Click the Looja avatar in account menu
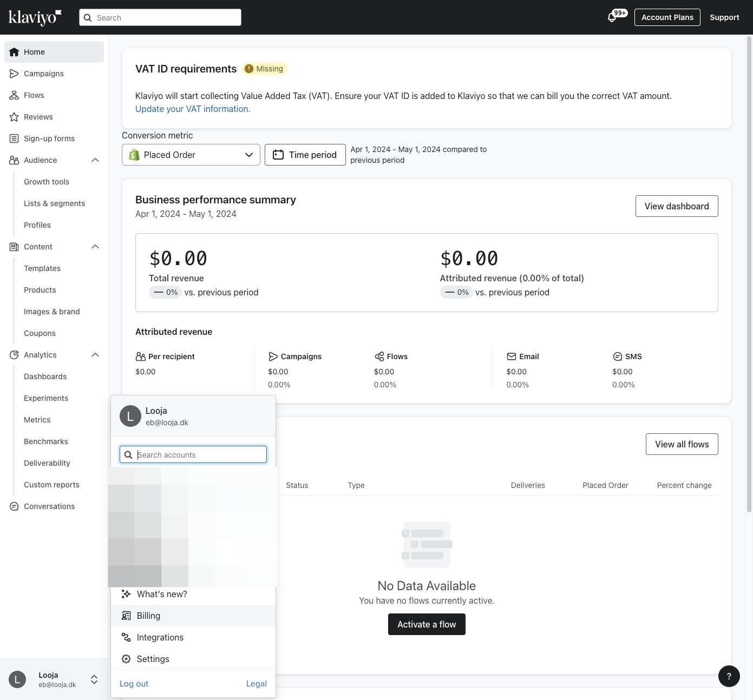 (x=130, y=416)
